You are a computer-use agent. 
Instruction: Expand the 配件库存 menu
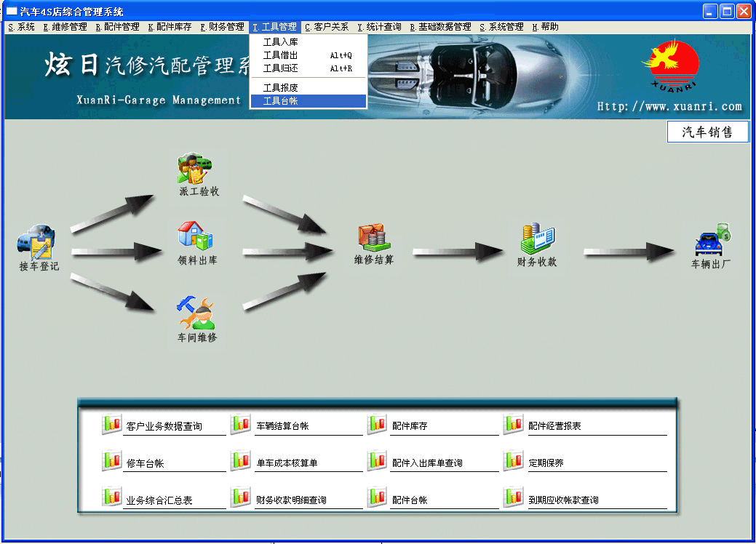click(x=170, y=27)
